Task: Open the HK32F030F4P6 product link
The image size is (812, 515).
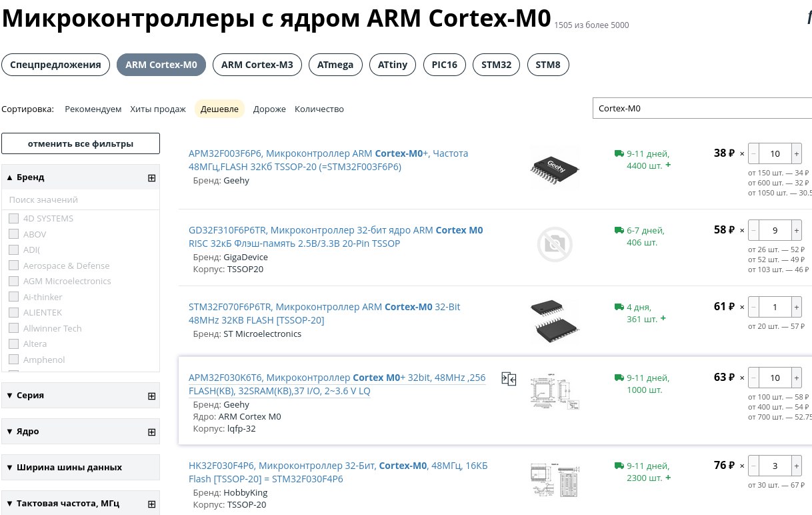Action: 338,472
